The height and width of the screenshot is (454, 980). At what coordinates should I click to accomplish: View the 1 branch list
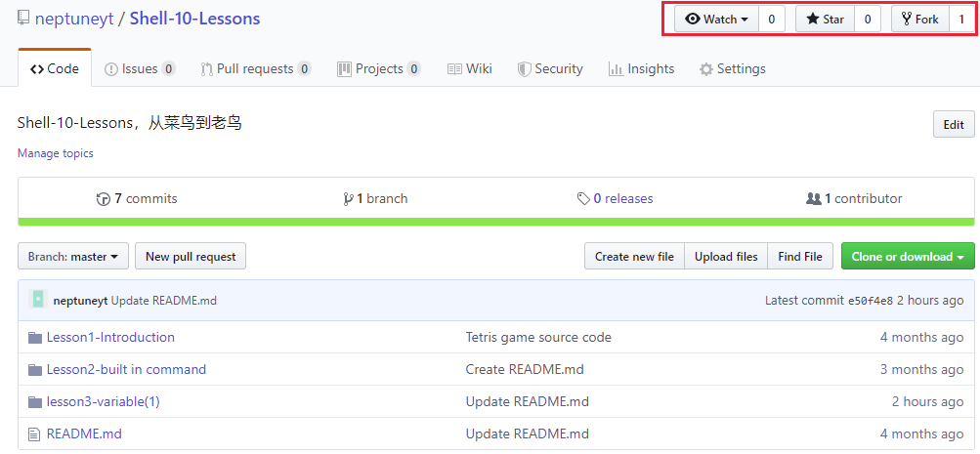pyautogui.click(x=375, y=198)
